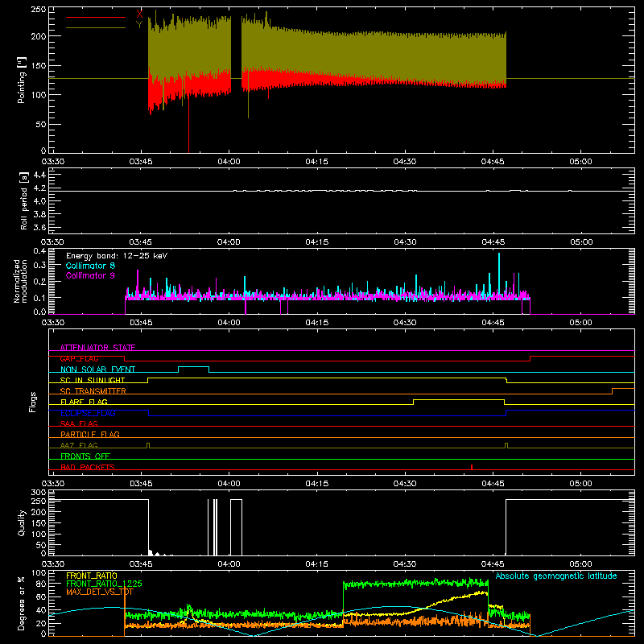Click the 'Quality' axis title
This screenshot has height=644, width=644.
click(x=22, y=522)
